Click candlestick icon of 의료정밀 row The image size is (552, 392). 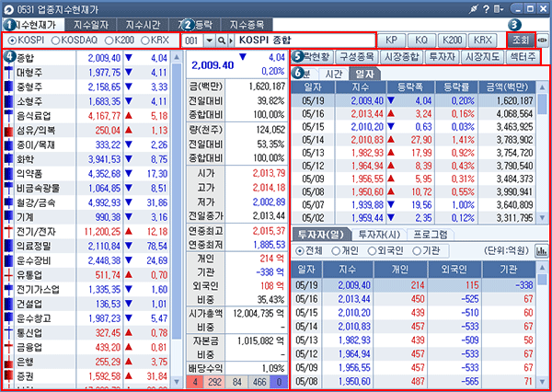point(8,247)
